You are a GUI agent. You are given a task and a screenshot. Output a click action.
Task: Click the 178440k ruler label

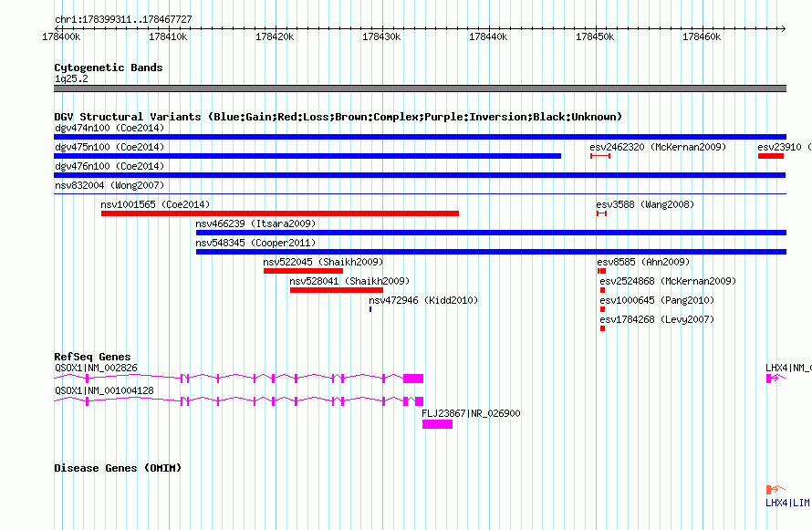(x=488, y=36)
